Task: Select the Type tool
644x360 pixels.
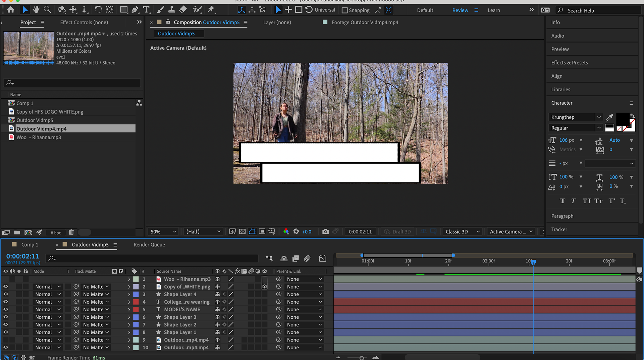Action: [146, 10]
